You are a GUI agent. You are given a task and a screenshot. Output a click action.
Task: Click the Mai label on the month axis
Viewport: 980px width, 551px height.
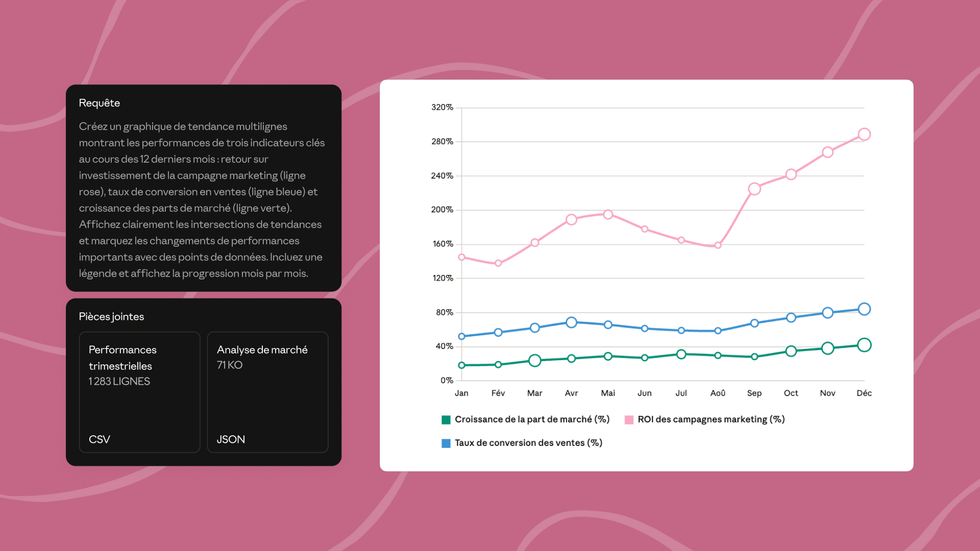607,393
